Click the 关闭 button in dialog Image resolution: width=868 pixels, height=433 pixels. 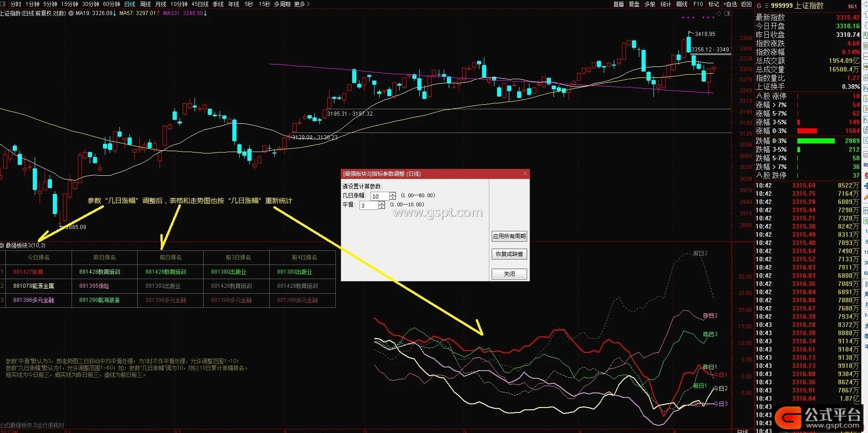tap(509, 274)
